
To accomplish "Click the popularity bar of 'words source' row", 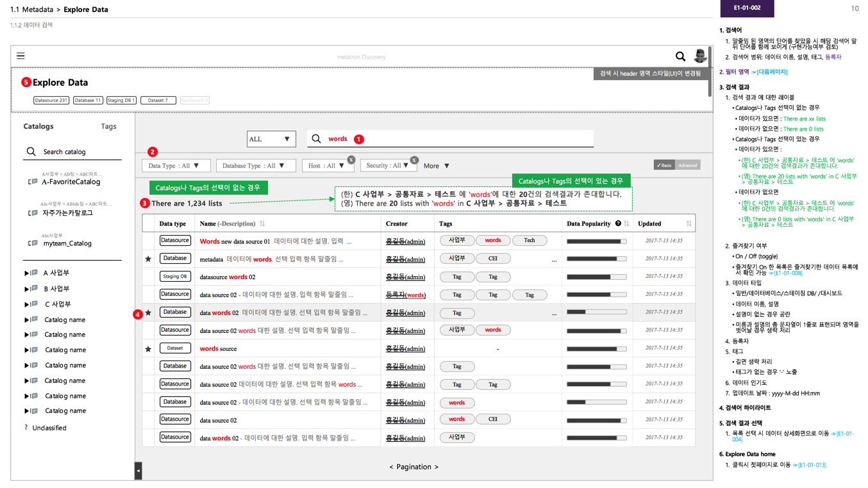I will point(596,349).
